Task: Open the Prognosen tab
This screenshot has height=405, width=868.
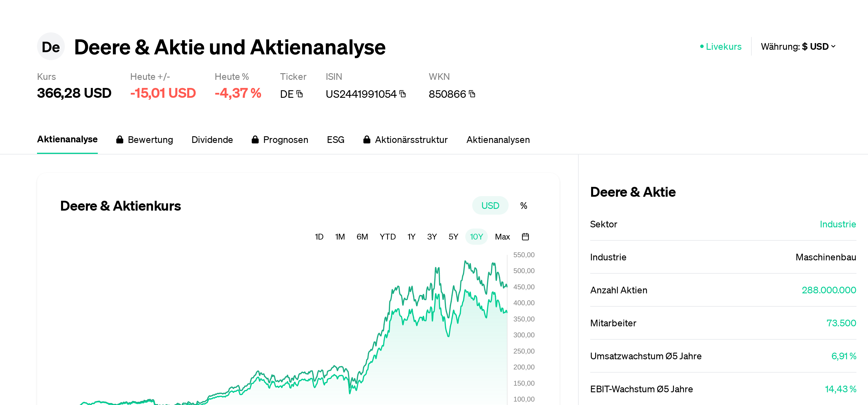Action: pyautogui.click(x=280, y=139)
